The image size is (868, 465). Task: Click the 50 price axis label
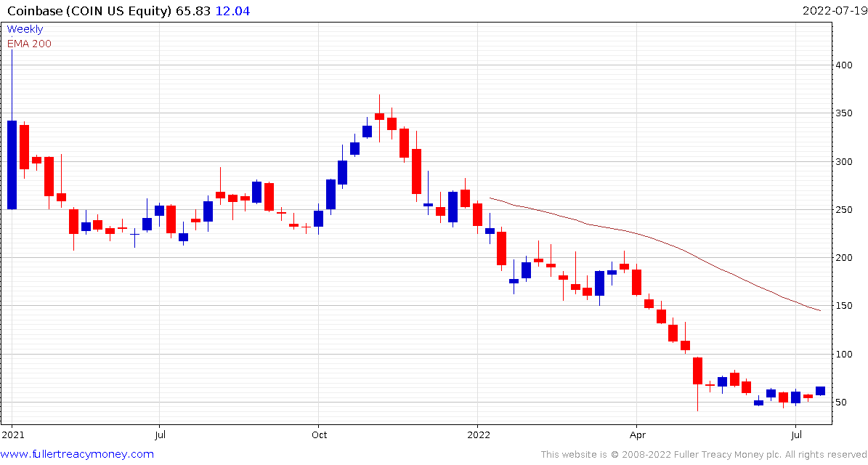pyautogui.click(x=841, y=403)
